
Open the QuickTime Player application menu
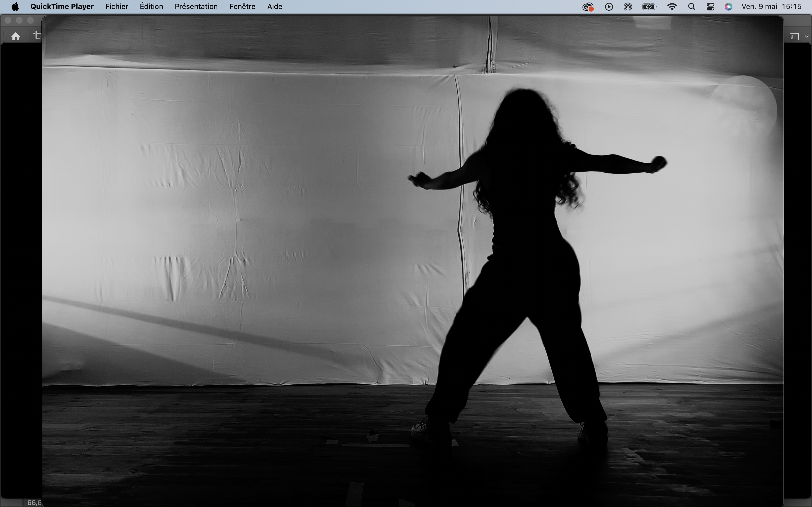pyautogui.click(x=62, y=7)
